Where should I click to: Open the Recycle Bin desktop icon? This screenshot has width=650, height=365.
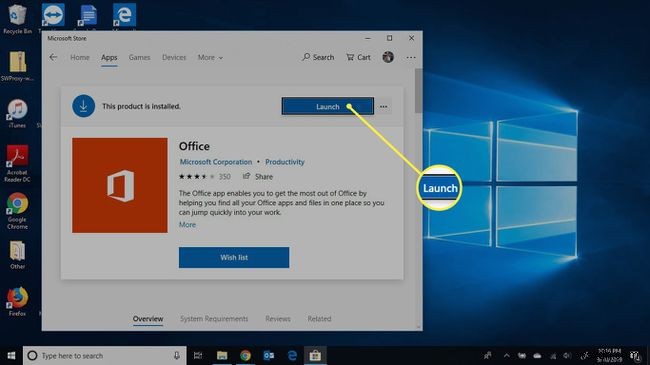(x=17, y=19)
